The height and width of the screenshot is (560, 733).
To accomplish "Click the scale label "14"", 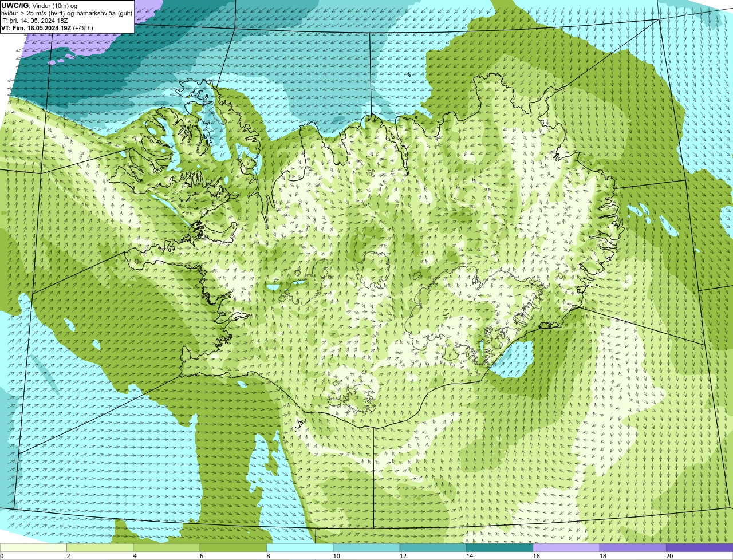I will [x=470, y=556].
